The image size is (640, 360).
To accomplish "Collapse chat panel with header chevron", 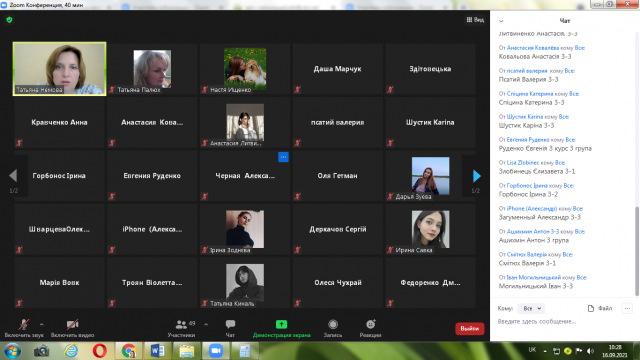I will tap(501, 21).
